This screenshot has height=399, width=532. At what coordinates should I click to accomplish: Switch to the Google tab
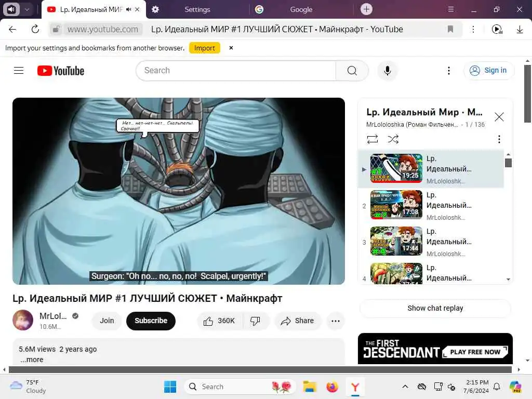pos(301,9)
